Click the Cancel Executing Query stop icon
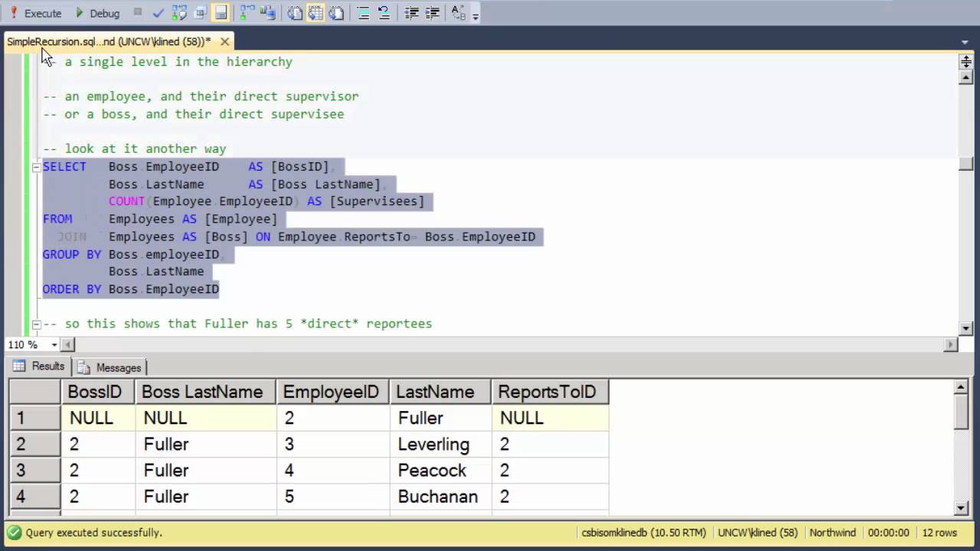 pyautogui.click(x=138, y=12)
